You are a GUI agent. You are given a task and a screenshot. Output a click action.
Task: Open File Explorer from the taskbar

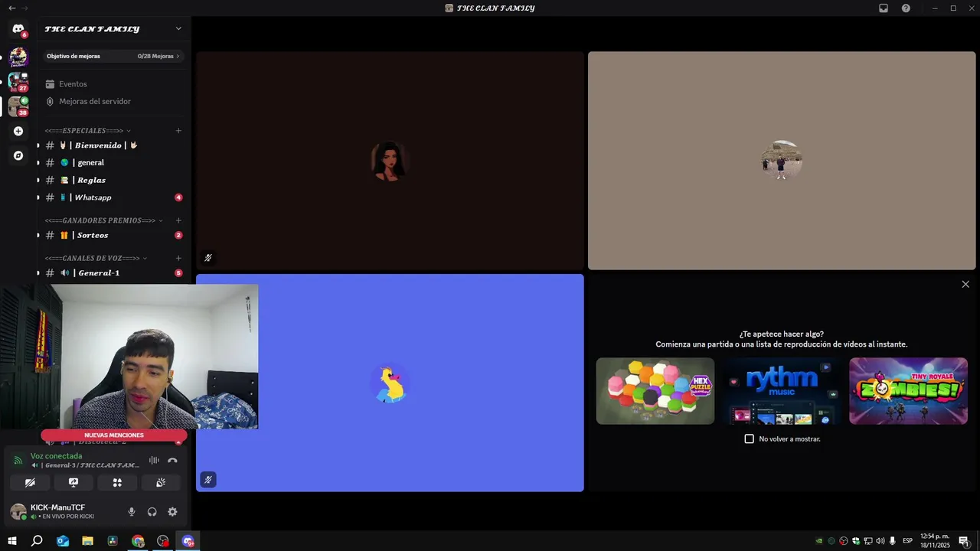87,541
